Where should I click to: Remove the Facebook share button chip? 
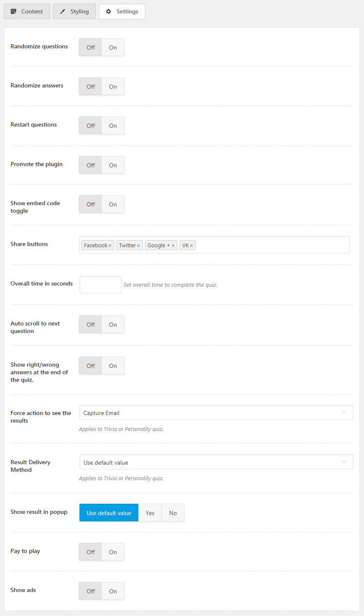[109, 245]
